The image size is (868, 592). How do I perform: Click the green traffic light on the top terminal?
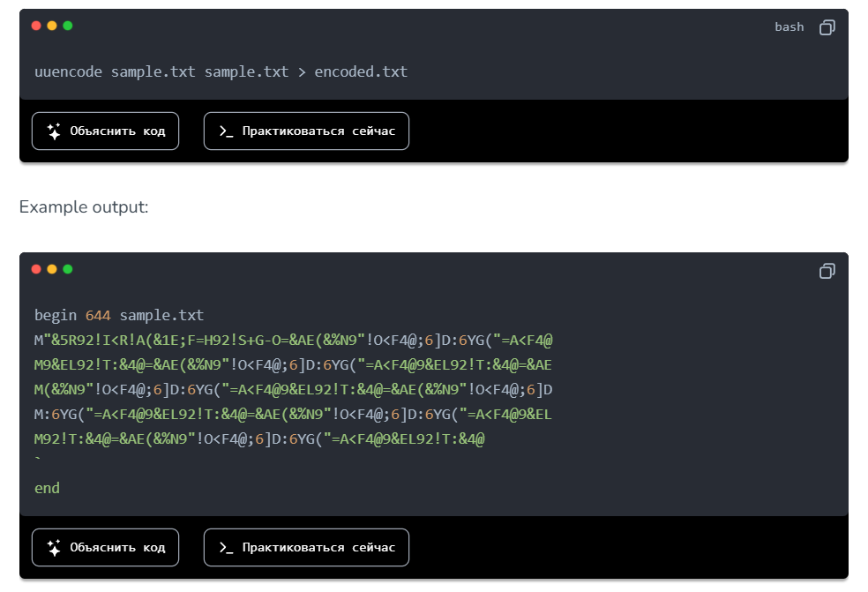[65, 27]
